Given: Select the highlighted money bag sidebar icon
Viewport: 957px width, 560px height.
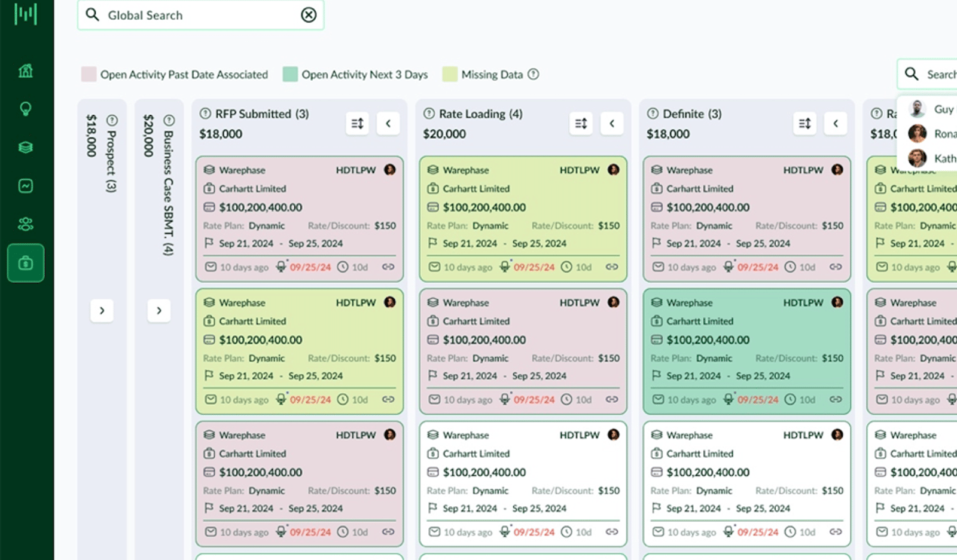Looking at the screenshot, I should coord(26,263).
